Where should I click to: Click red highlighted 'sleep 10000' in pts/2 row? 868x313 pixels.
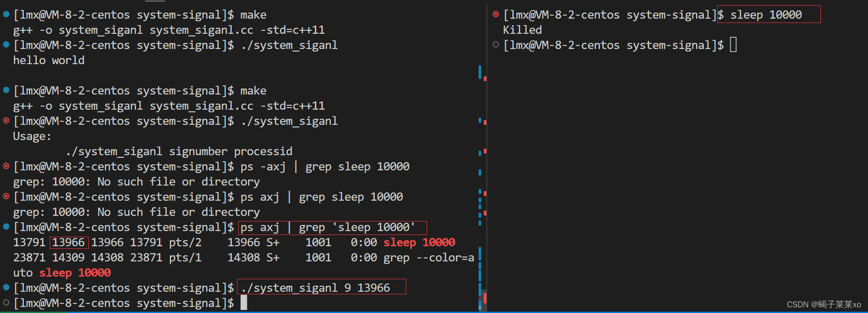419,242
